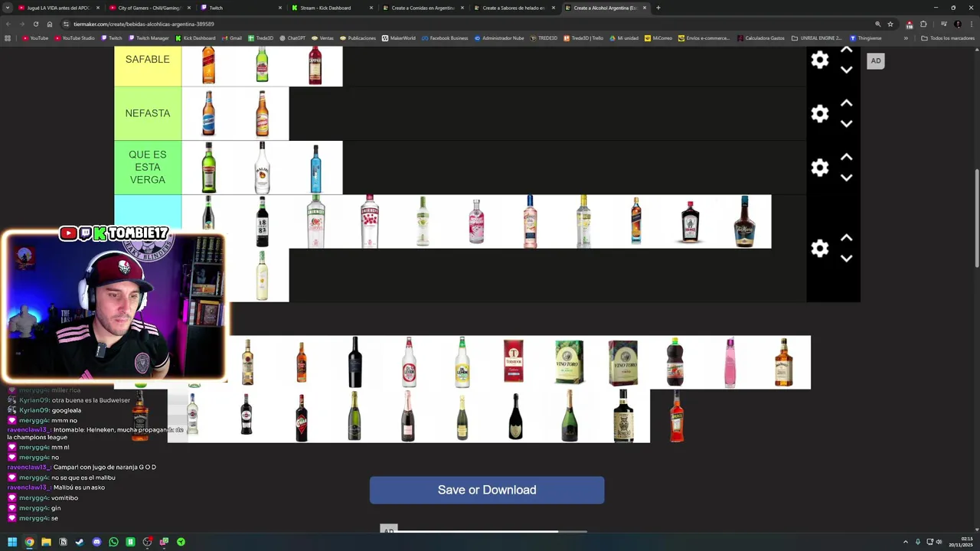
Task: Select the NEFASTA tier label
Action: 148,113
